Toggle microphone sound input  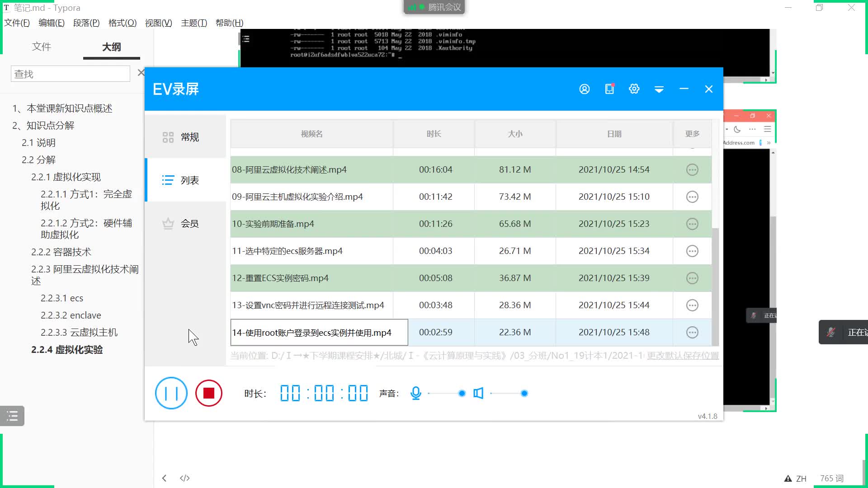tap(415, 393)
